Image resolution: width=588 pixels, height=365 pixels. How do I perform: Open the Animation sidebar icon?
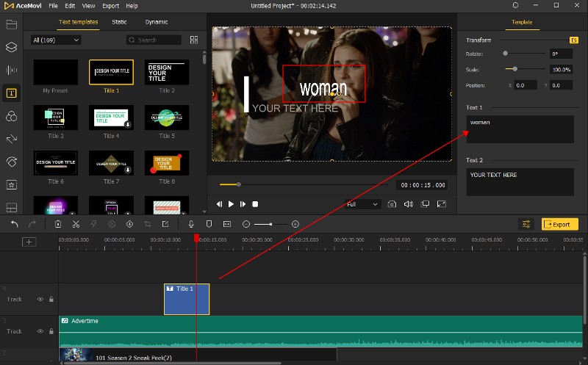(x=12, y=162)
